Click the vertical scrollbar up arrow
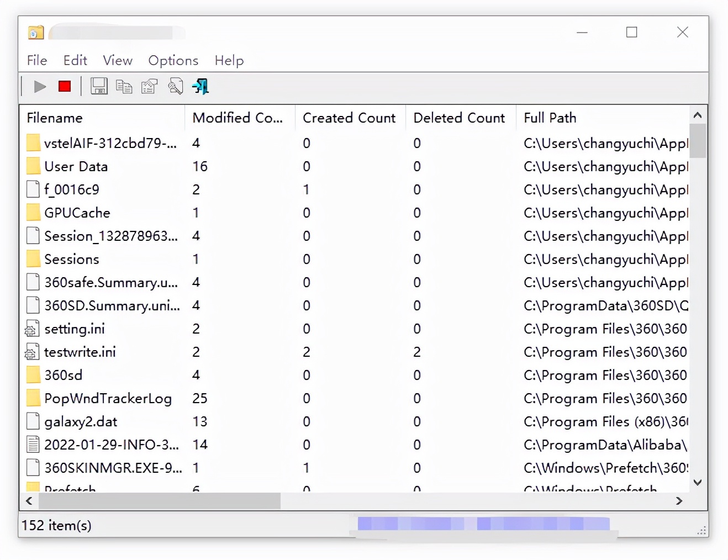This screenshot has width=728, height=560. tap(698, 115)
